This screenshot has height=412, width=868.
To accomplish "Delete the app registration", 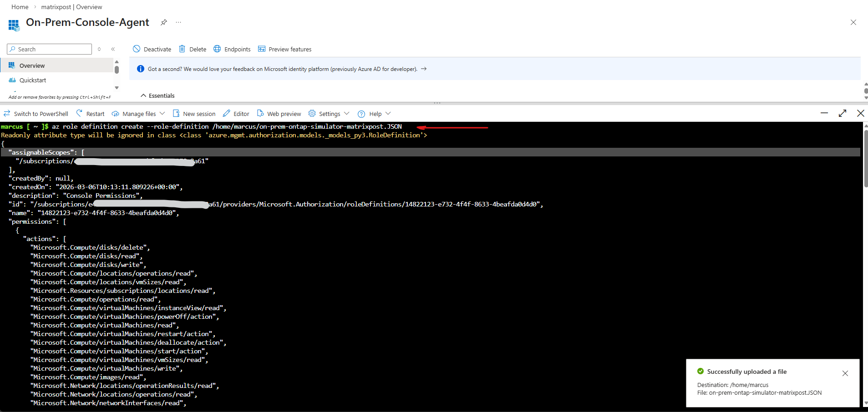I will coord(193,49).
